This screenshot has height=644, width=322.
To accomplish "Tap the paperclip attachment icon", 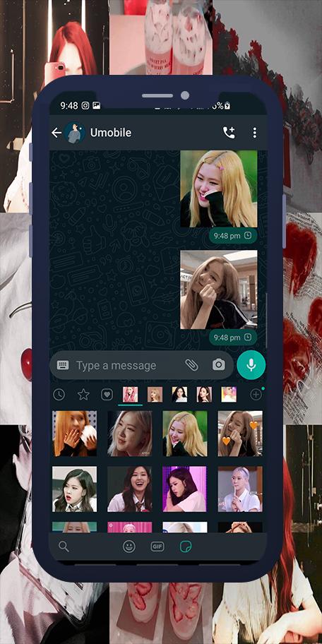I will pos(191,364).
